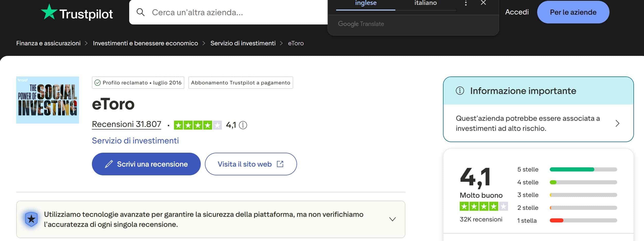The width and height of the screenshot is (644, 241).
Task: Go to 'Investimenti e benessere economico' breadcrumb
Action: click(x=145, y=43)
